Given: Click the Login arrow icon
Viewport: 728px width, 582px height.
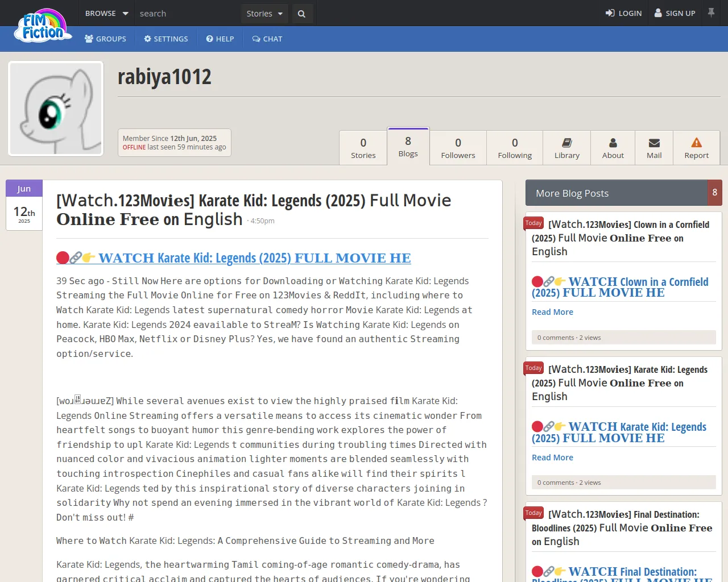Looking at the screenshot, I should (610, 13).
